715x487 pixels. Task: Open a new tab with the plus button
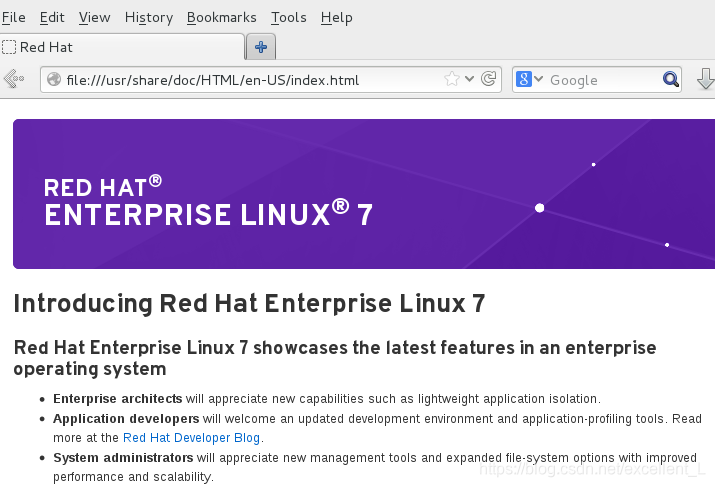click(x=261, y=47)
